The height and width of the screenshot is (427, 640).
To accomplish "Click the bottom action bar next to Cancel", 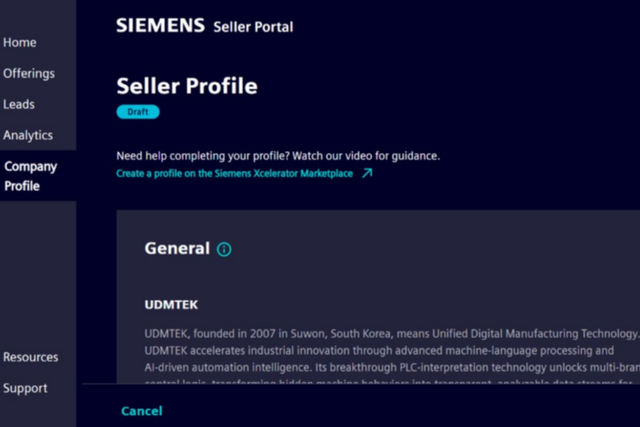I will 400,410.
